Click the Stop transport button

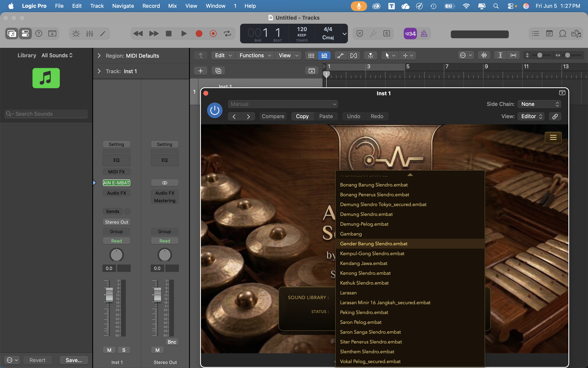coord(169,34)
